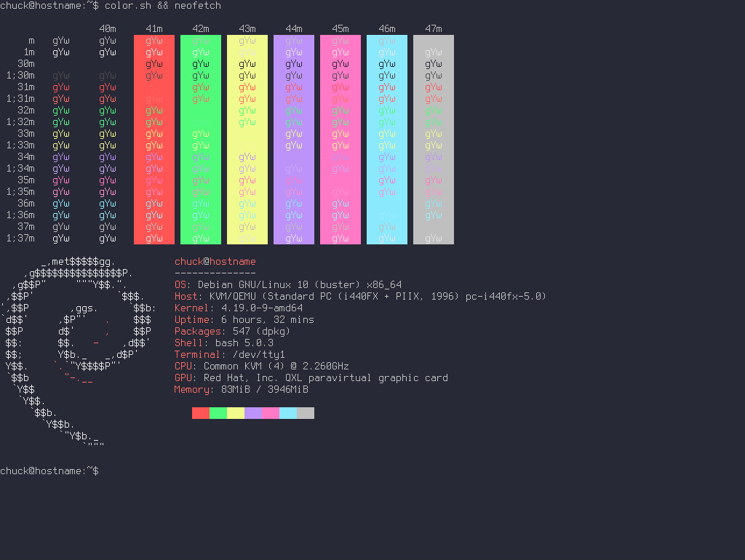Click the red swatch in neofetch palette
This screenshot has width=745, height=560.
(x=201, y=413)
